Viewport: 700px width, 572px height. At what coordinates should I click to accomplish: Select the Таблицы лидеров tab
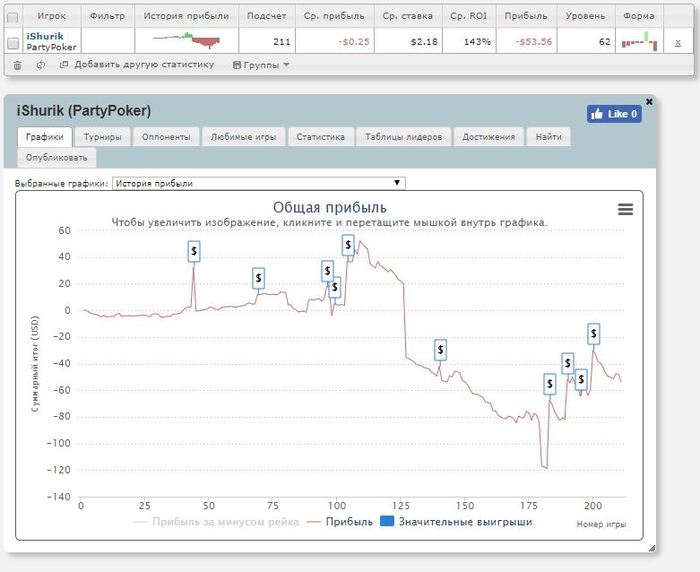click(404, 137)
